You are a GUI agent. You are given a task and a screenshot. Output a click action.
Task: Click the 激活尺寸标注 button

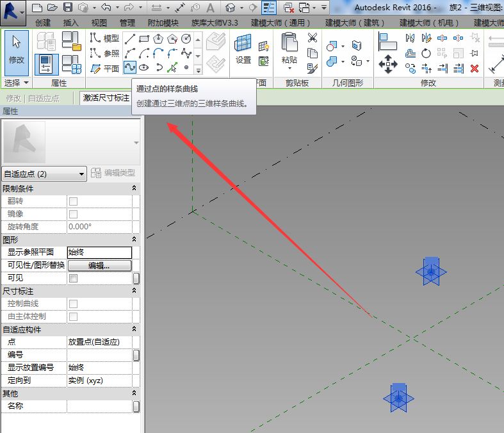[106, 98]
